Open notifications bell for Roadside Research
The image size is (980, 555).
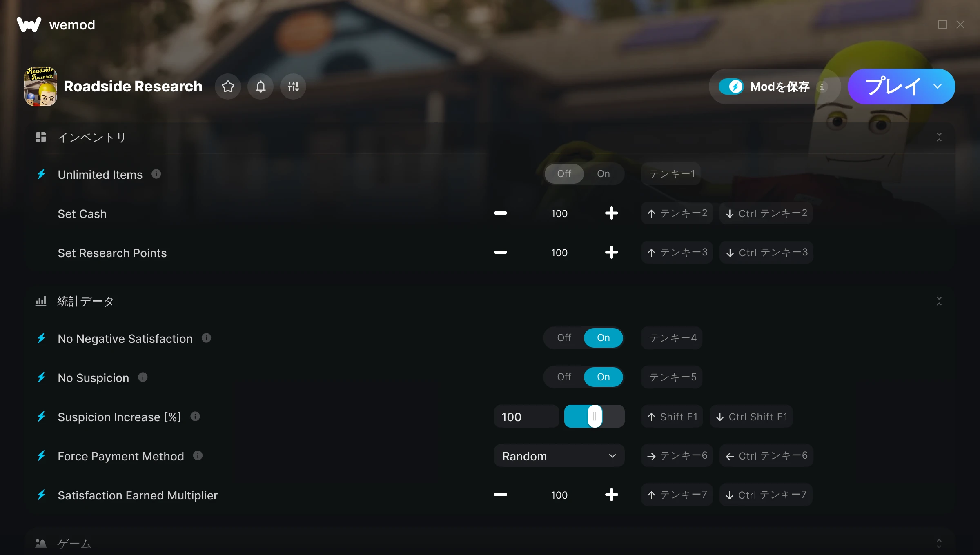[x=261, y=87]
